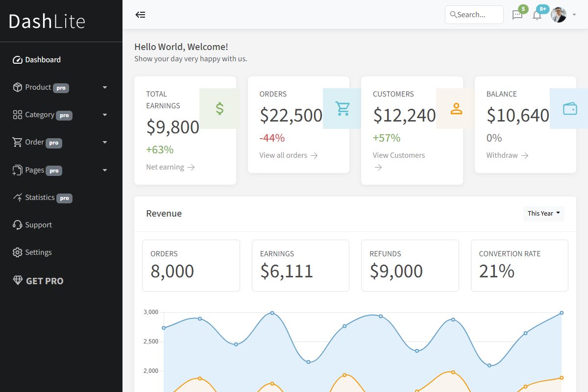Open the Pages menu item
The image size is (588, 392).
click(61, 170)
